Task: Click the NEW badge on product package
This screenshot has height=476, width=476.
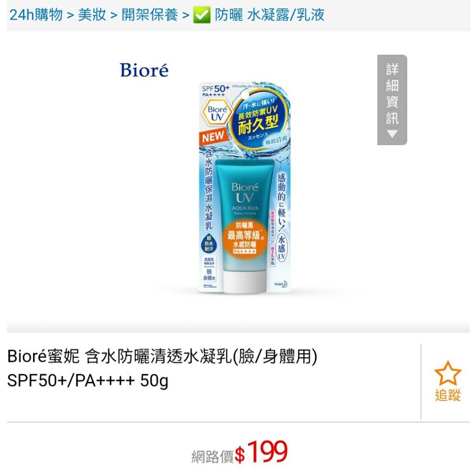Action: 213,137
